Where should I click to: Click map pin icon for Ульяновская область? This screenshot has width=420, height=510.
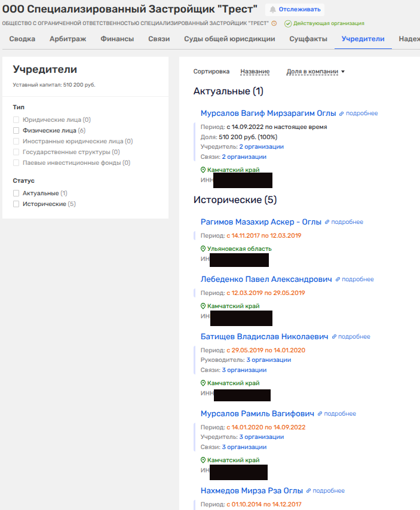(203, 249)
